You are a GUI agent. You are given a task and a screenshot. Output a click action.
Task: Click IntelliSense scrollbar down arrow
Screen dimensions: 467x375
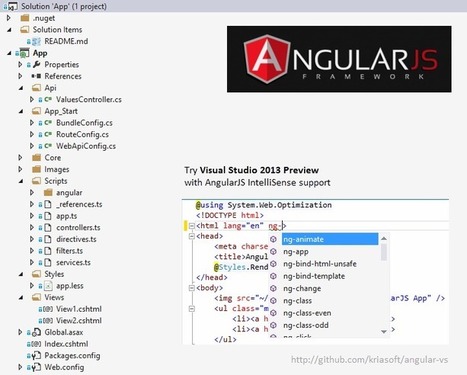coord(384,332)
